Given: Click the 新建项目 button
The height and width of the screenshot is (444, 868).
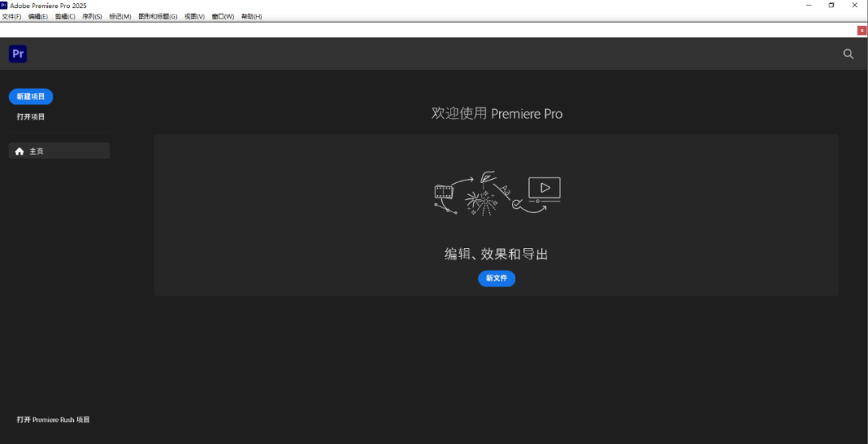Looking at the screenshot, I should tap(31, 96).
